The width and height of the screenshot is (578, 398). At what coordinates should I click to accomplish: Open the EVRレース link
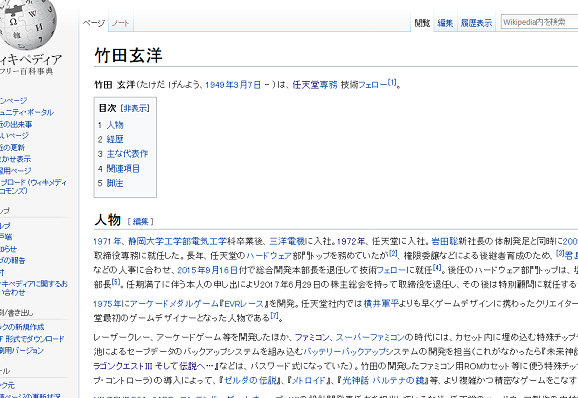click(244, 304)
